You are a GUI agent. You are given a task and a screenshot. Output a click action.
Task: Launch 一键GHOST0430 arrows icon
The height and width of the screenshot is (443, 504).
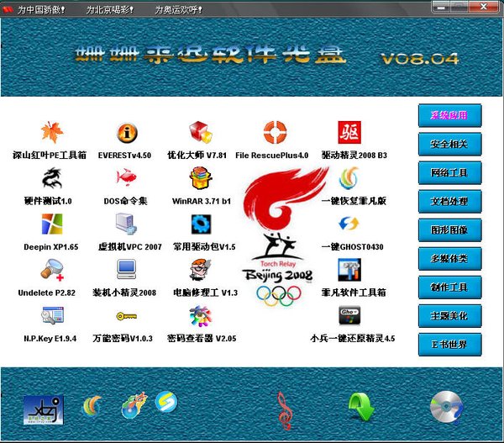click(x=349, y=224)
